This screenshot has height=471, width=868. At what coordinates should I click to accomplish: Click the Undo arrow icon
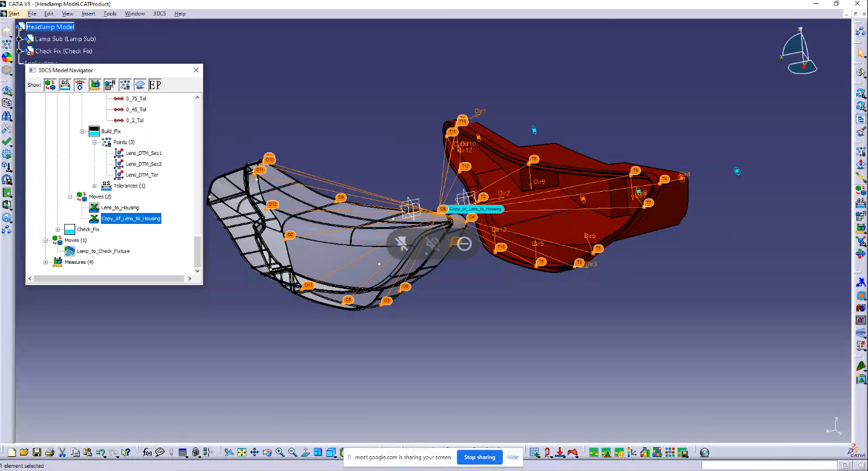[x=101, y=452]
